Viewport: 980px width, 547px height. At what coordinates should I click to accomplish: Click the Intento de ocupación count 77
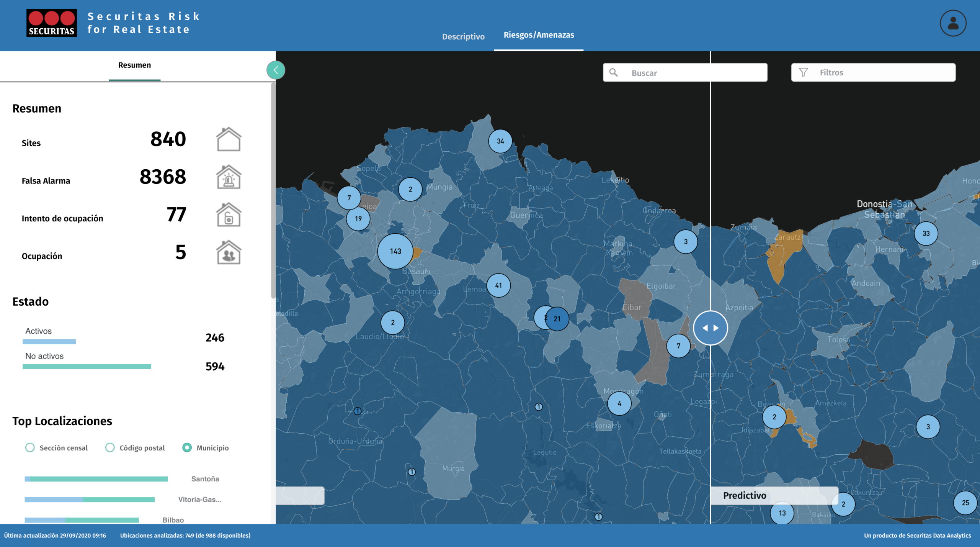pyautogui.click(x=176, y=214)
